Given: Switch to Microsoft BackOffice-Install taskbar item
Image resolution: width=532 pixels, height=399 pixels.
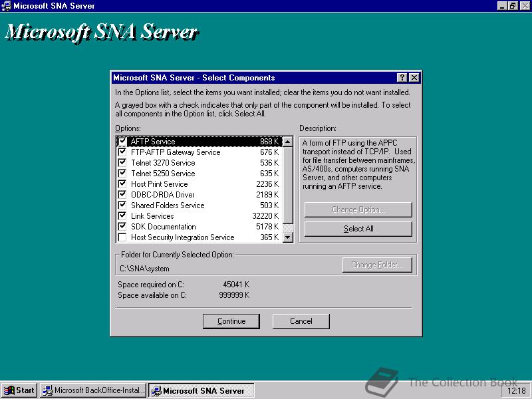Looking at the screenshot, I should click(93, 390).
